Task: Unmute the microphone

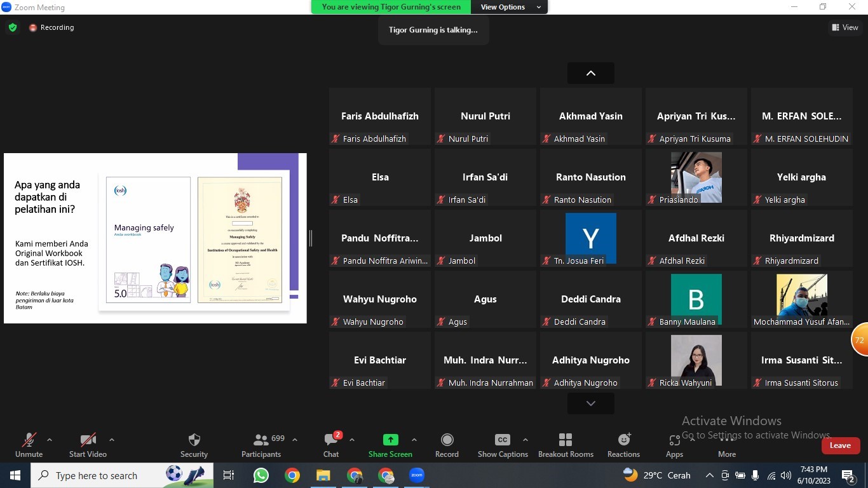Action: click(29, 440)
